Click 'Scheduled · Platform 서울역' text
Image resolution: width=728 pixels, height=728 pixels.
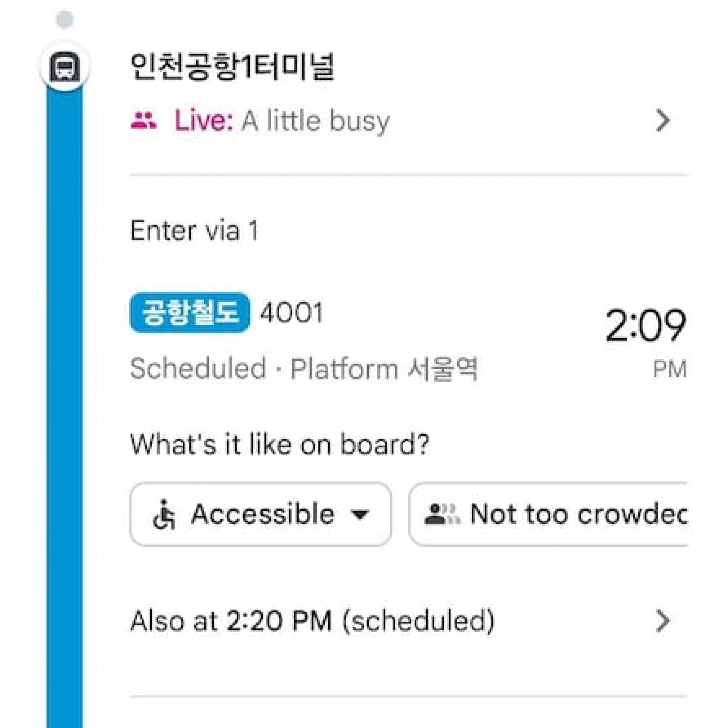tap(304, 368)
